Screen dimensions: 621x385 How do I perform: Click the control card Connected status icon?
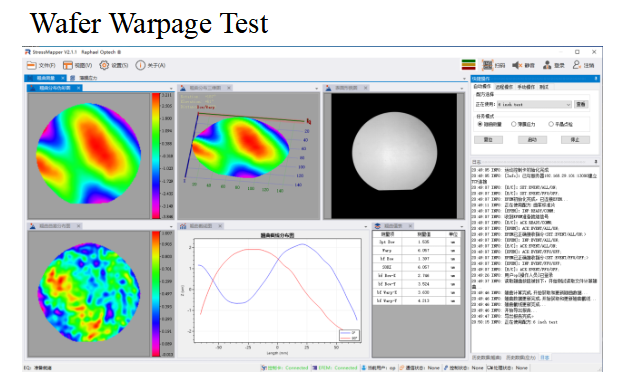(263, 368)
